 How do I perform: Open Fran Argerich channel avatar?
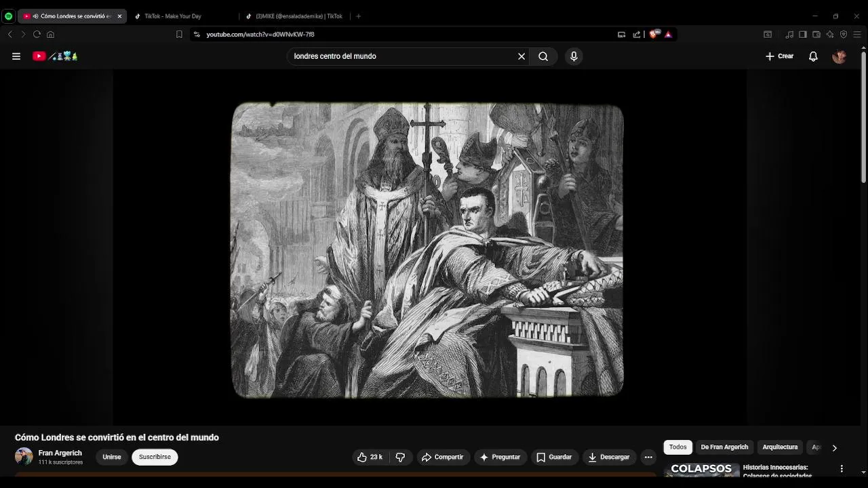click(x=24, y=457)
